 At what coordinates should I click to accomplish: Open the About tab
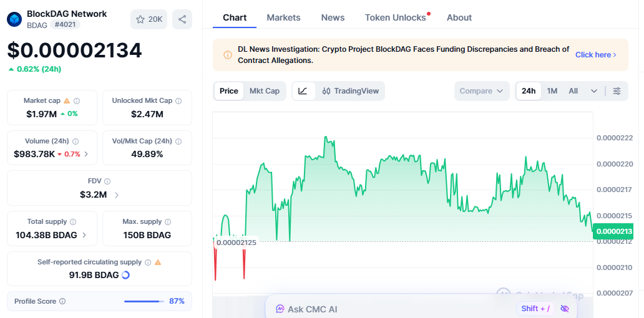[x=459, y=17]
